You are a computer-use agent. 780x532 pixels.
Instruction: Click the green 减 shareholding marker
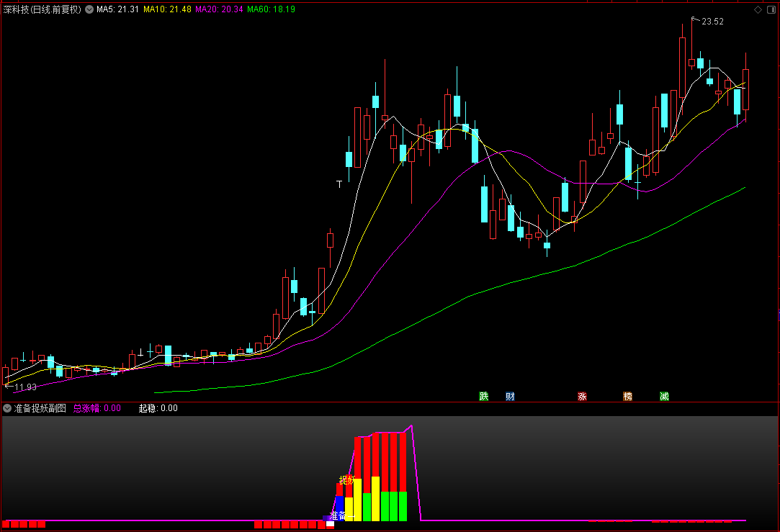(x=664, y=396)
